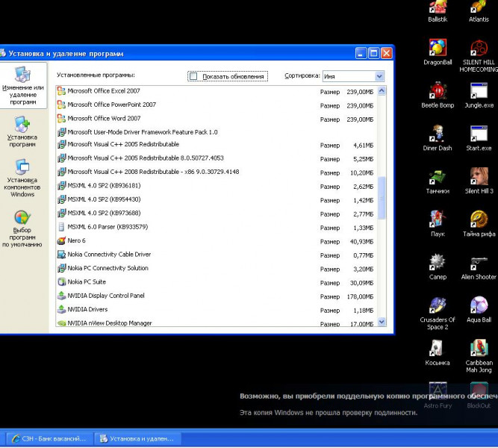The width and height of the screenshot is (498, 448).
Task: Select MSXML 4.0 SP2 (KB954430) entry
Action: [216, 199]
